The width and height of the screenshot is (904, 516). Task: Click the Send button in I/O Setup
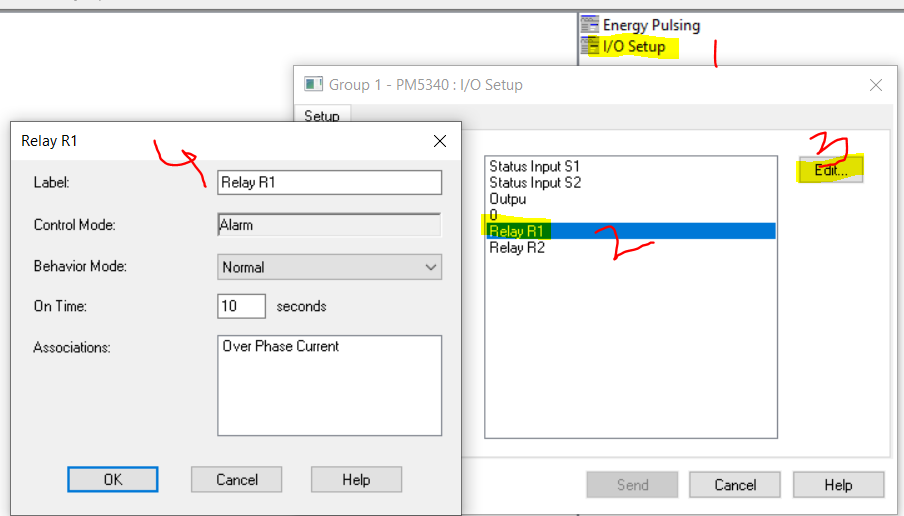tap(632, 484)
